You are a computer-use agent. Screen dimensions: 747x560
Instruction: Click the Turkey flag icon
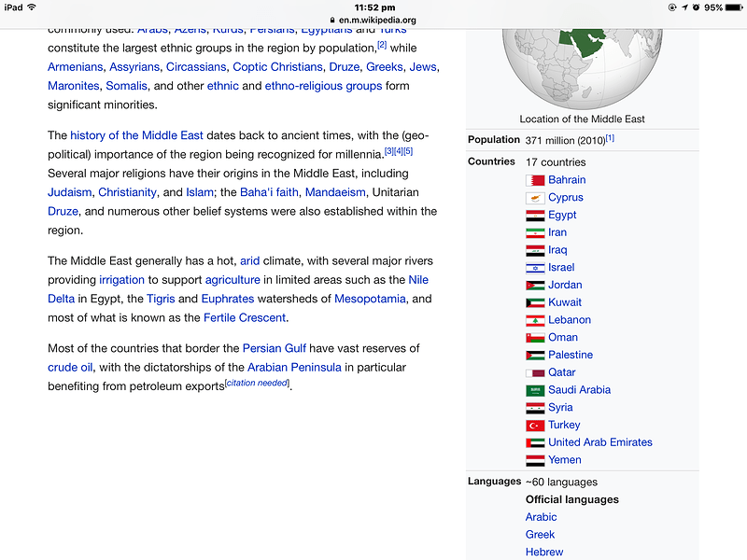pos(535,426)
